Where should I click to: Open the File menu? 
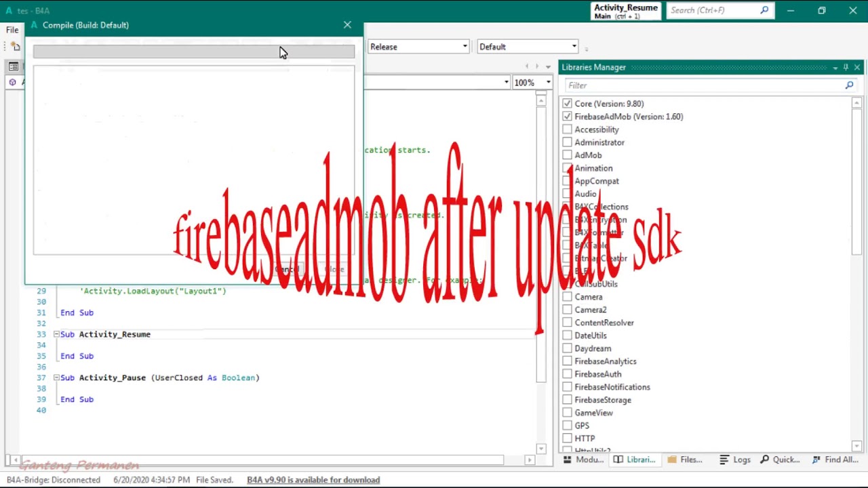click(x=12, y=30)
